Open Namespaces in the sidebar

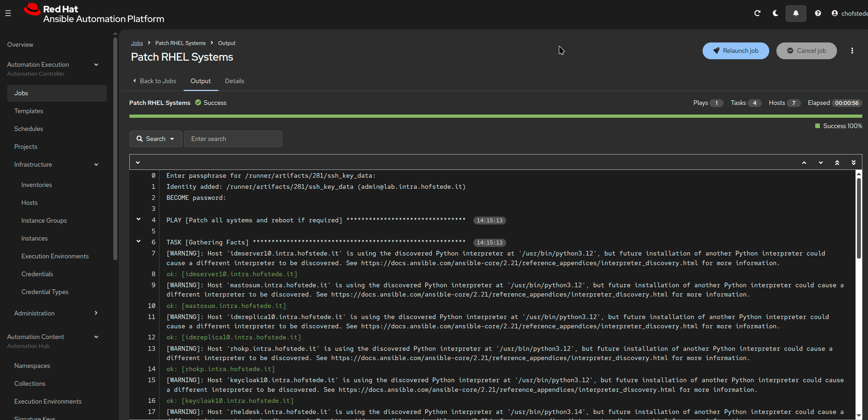point(32,366)
